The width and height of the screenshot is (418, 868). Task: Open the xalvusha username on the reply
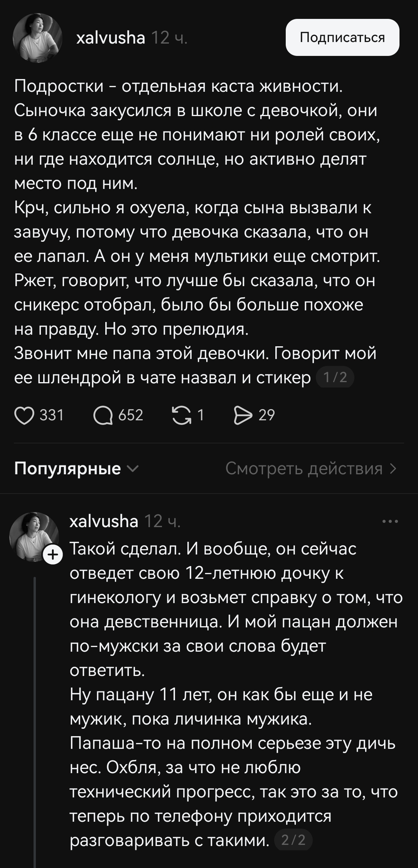104,521
